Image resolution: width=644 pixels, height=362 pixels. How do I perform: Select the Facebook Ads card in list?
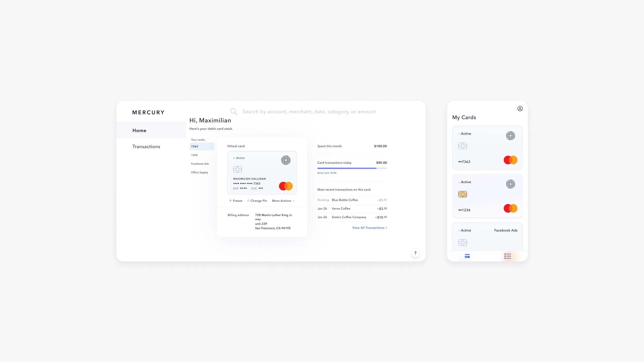tap(200, 164)
